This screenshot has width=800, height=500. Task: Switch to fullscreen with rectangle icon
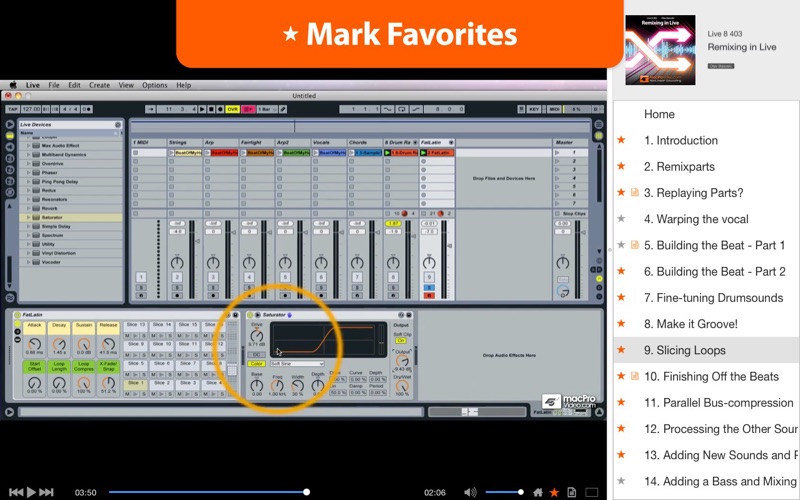[x=591, y=492]
